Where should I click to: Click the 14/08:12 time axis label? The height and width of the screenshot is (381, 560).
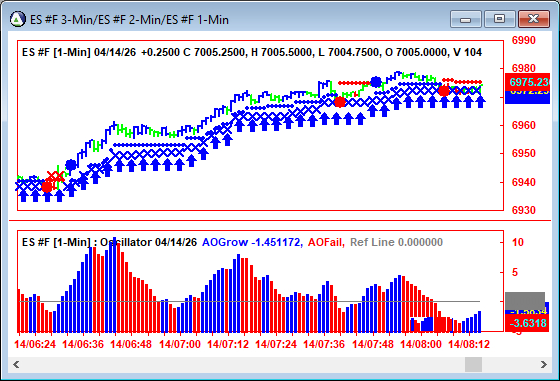[469, 344]
